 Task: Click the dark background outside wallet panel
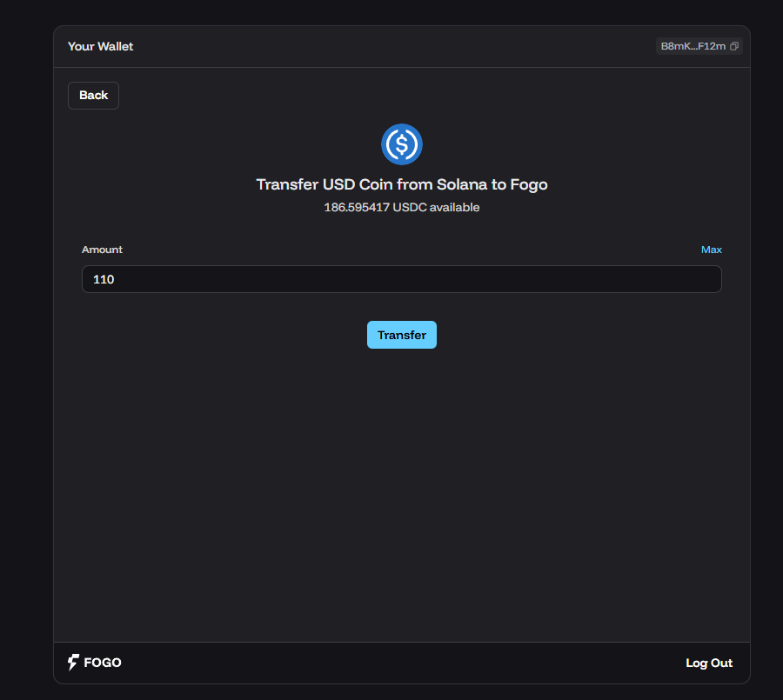pyautogui.click(x=24, y=348)
